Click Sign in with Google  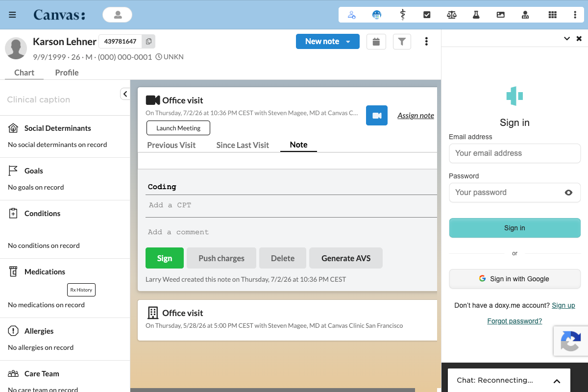point(514,279)
